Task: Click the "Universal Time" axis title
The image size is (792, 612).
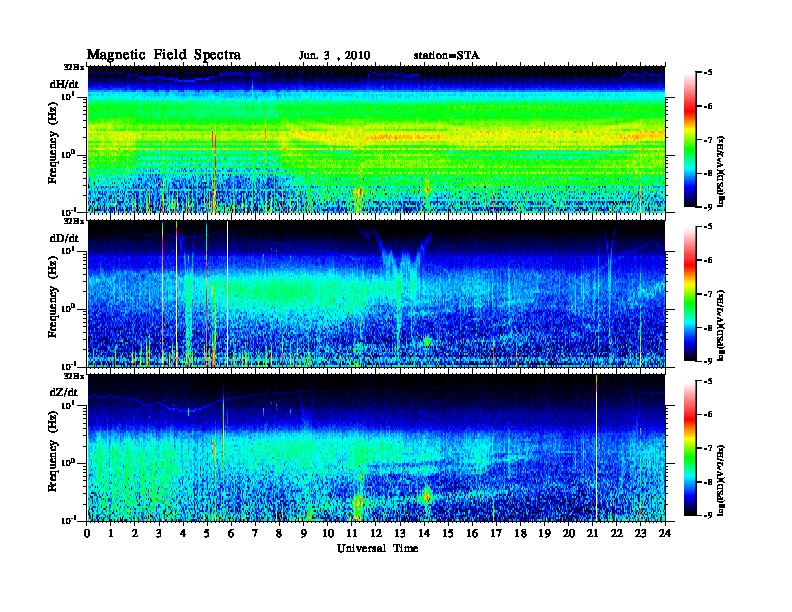Action: (377, 548)
